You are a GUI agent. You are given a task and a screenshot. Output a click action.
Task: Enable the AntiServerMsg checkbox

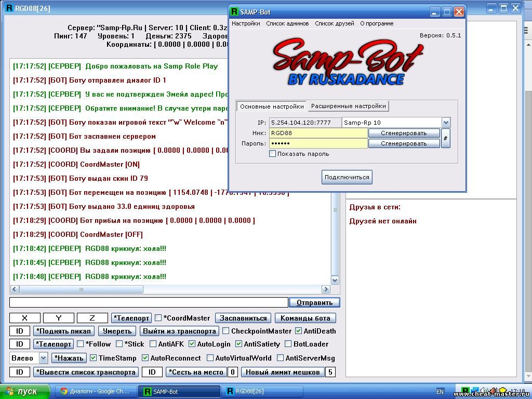280,358
